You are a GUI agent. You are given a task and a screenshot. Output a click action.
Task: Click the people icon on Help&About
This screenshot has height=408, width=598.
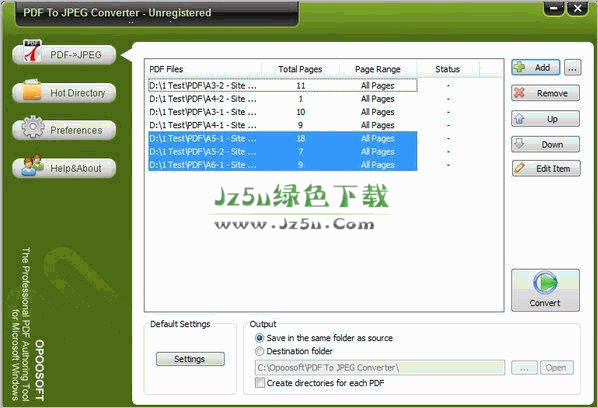coord(32,165)
